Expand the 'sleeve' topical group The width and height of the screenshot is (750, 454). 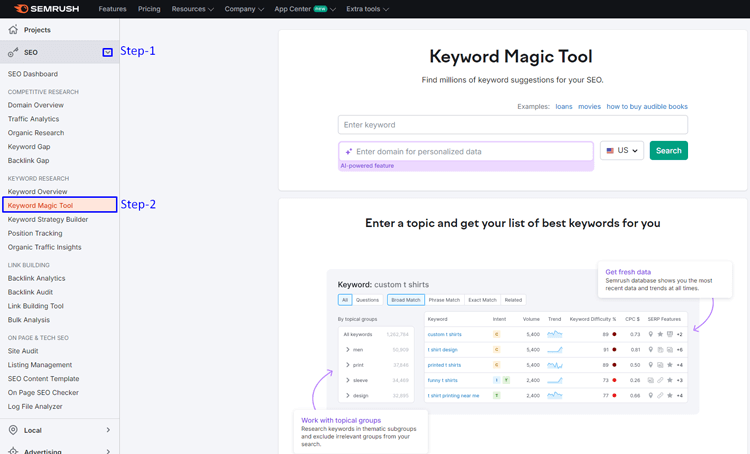(348, 380)
